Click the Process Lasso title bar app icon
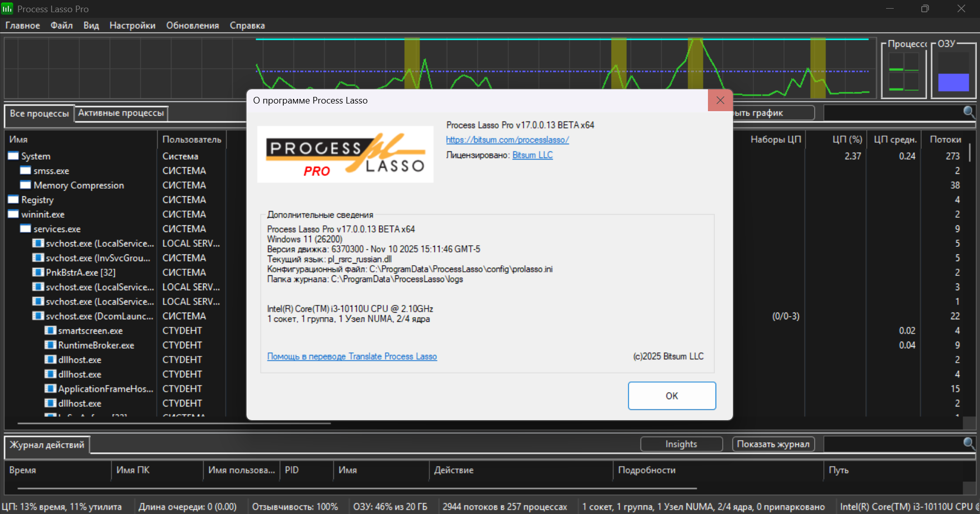 (x=7, y=9)
